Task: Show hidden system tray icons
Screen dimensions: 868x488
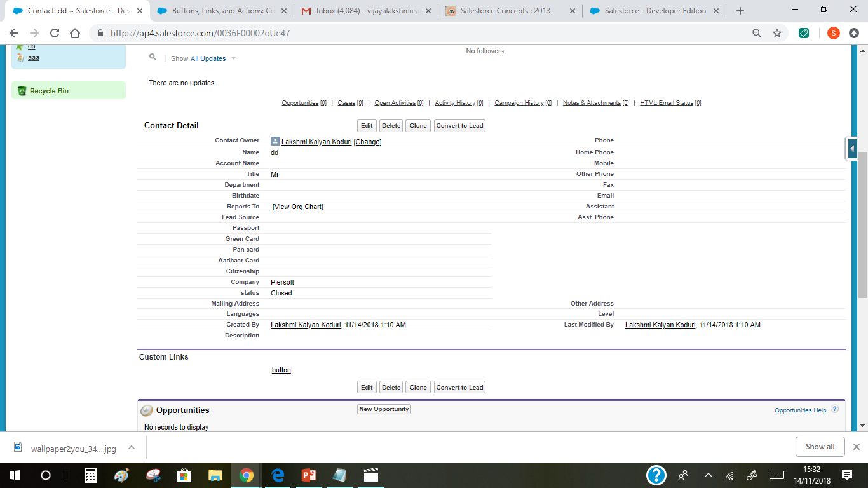Action: 709,475
